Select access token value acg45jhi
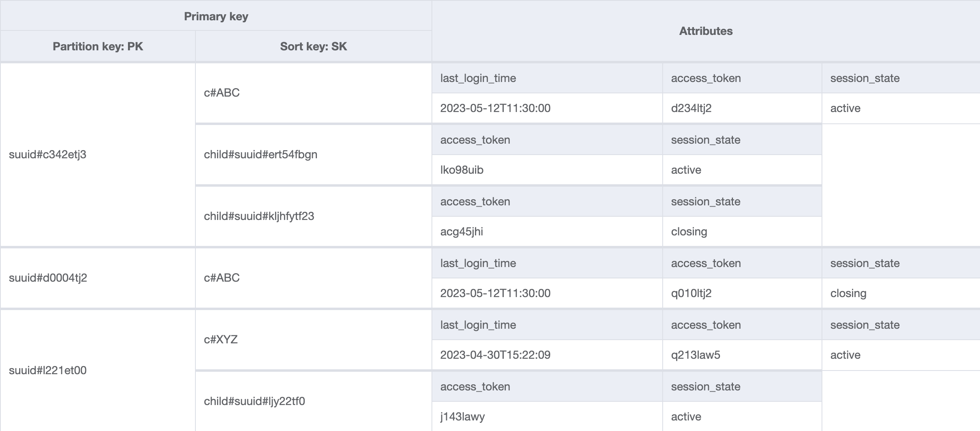980x431 pixels. pos(462,232)
